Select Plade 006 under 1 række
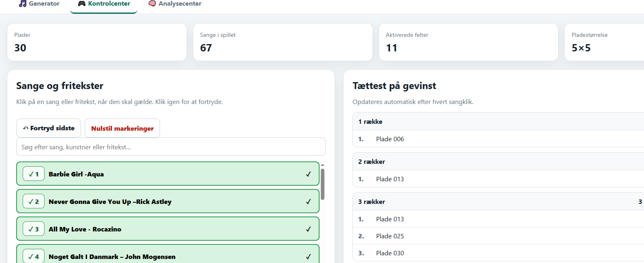 498,139
